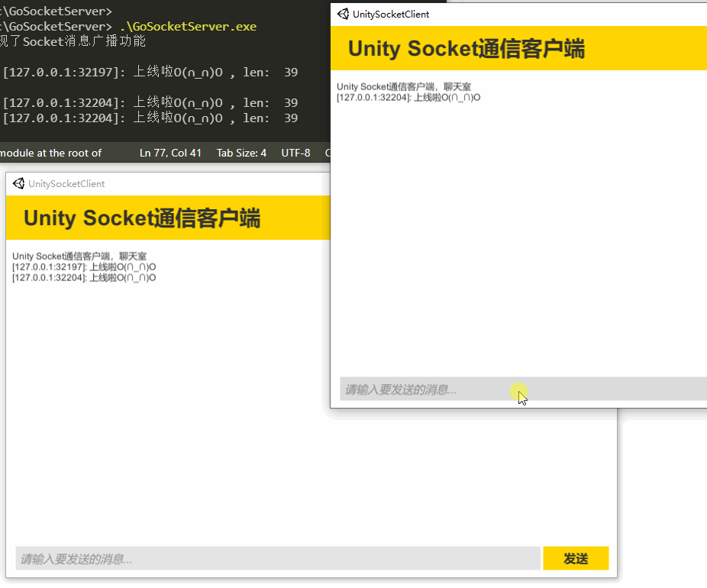Click UTF-8 encoding in editor status bar
707x588 pixels.
tap(295, 153)
